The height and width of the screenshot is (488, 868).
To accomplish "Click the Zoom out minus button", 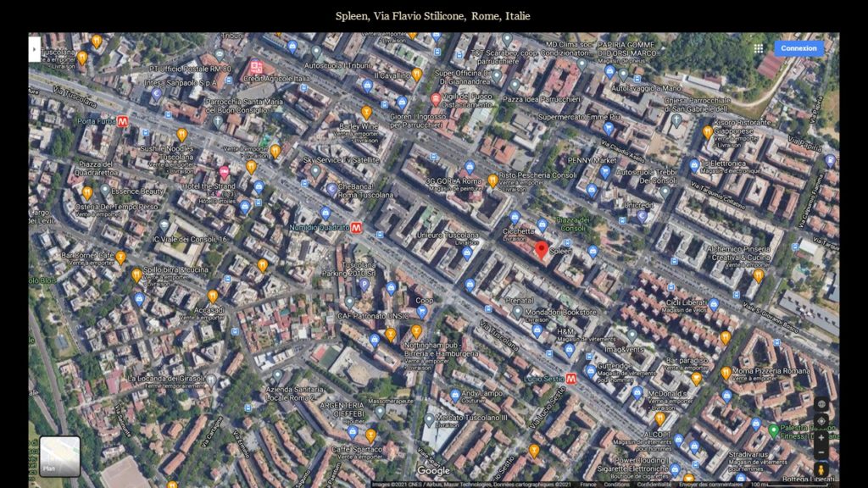I will pyautogui.click(x=821, y=452).
